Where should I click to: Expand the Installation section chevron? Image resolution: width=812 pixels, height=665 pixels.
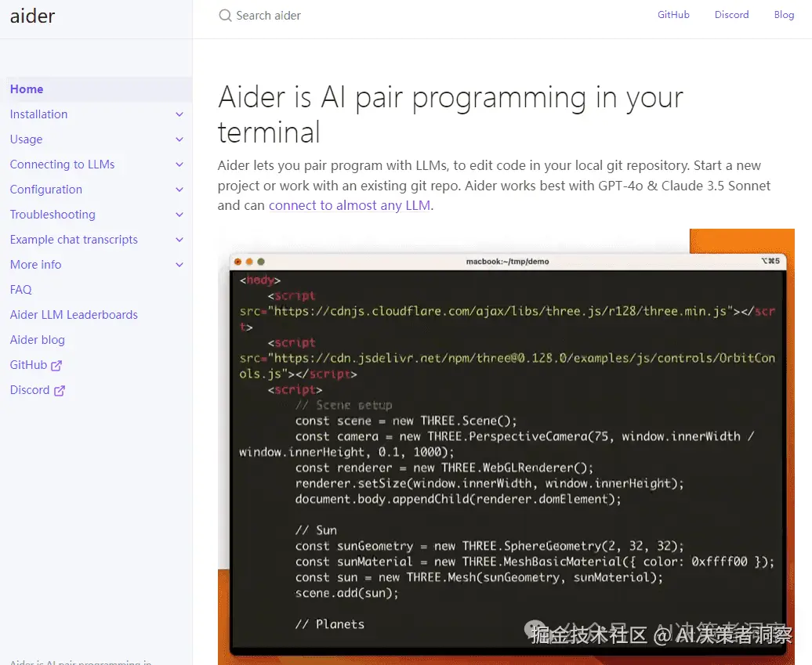(179, 114)
